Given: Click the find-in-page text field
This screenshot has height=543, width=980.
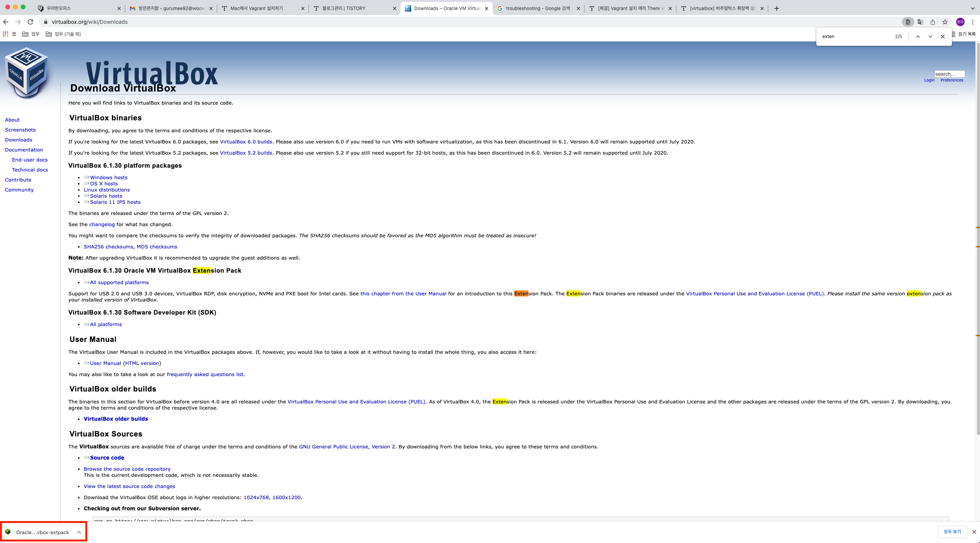Looking at the screenshot, I should 855,37.
